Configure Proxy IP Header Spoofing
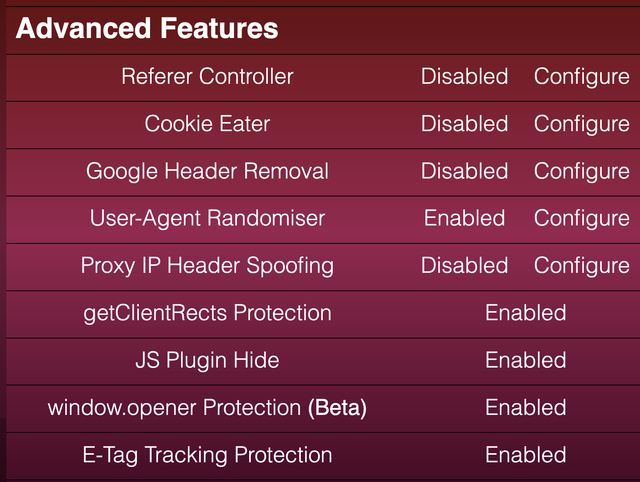This screenshot has width=640, height=482. pyautogui.click(x=582, y=267)
